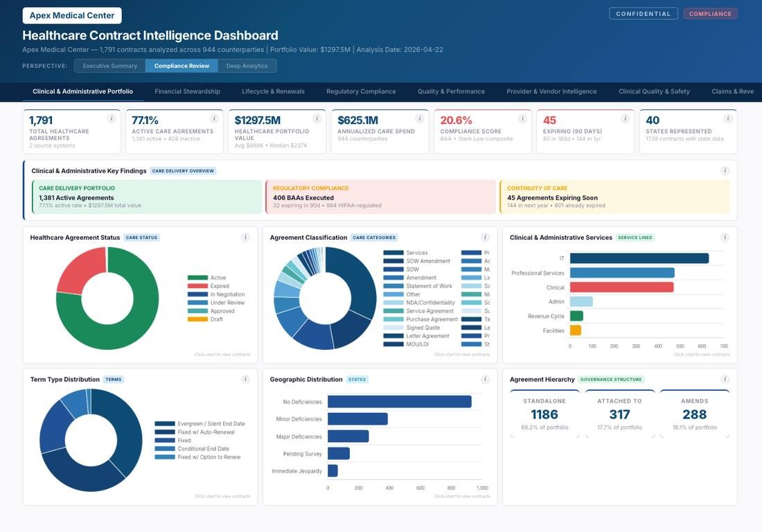
Task: Open info icon on Active Care Agreements card
Action: (214, 118)
